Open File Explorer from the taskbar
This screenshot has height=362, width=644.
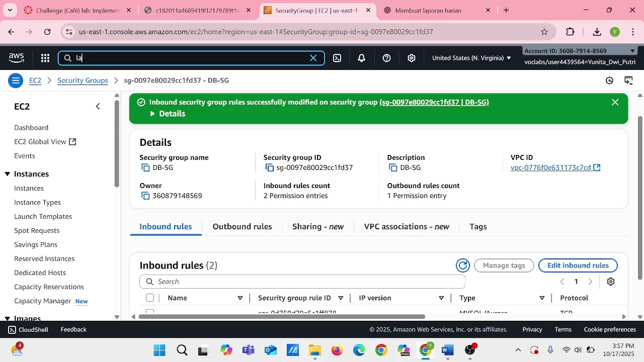tap(315, 350)
